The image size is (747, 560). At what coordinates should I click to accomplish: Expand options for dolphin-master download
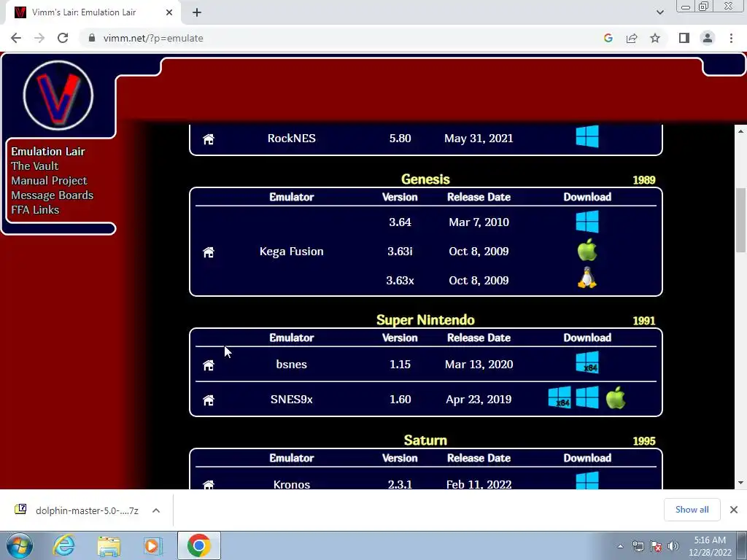[156, 510]
